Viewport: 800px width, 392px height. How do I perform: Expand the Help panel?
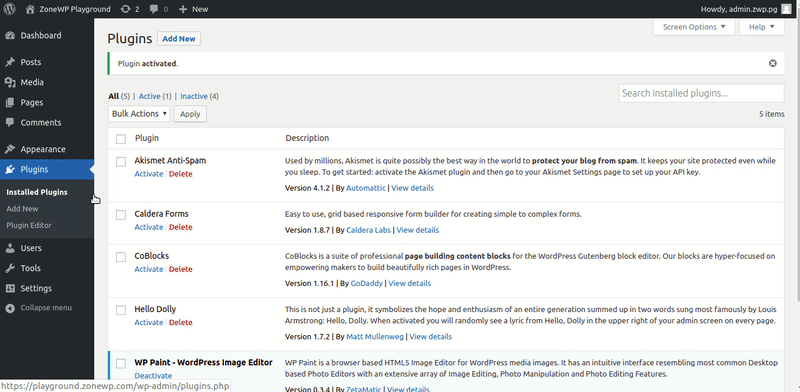pos(762,27)
